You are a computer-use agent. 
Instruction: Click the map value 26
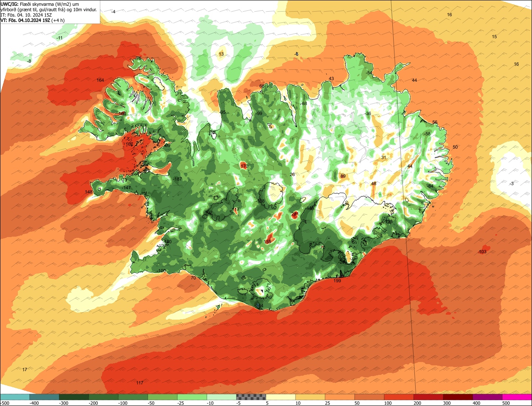point(292,175)
